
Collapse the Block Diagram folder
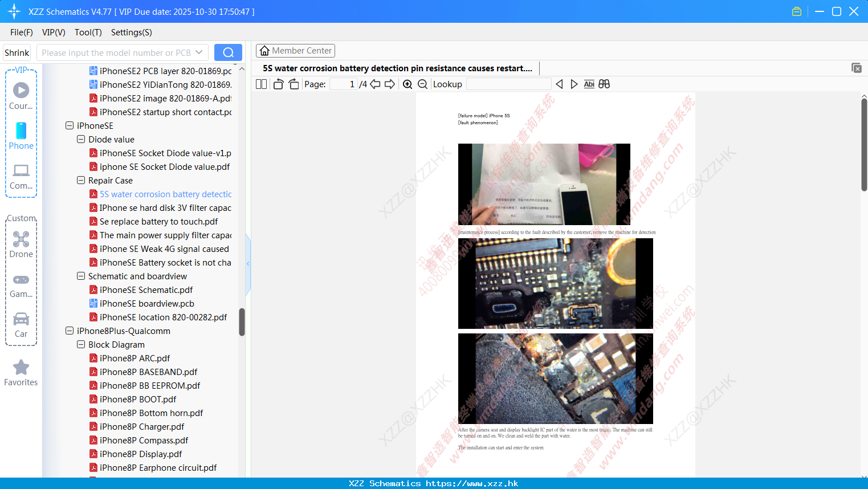81,344
